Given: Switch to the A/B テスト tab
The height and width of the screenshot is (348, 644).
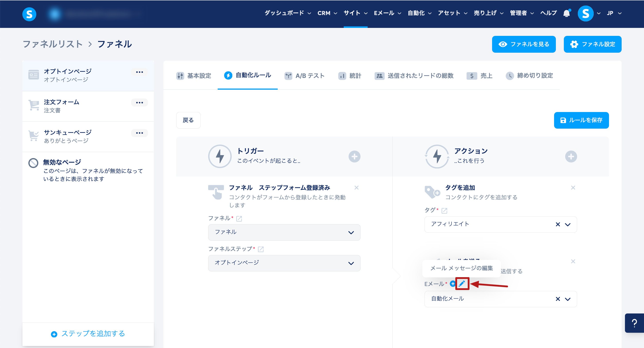Looking at the screenshot, I should (305, 76).
